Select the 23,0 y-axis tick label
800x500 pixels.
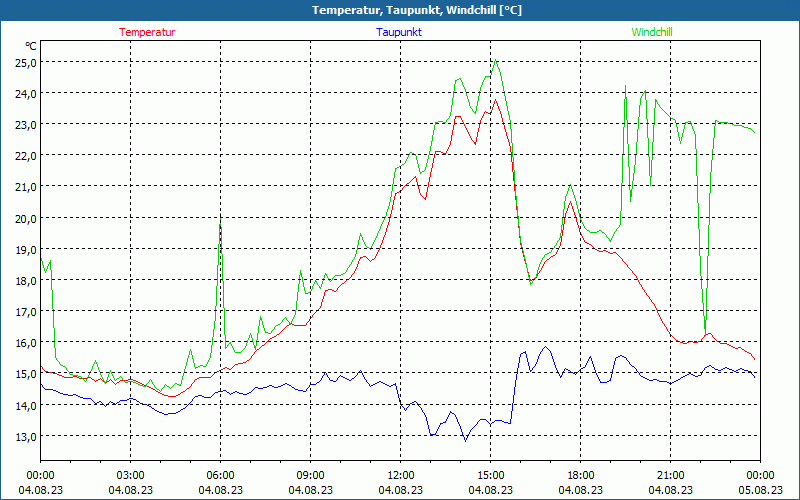tap(25, 124)
